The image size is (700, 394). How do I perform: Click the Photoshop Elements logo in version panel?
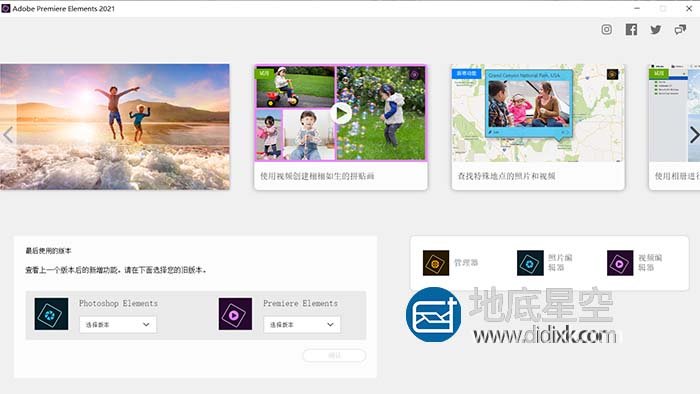pos(51,314)
